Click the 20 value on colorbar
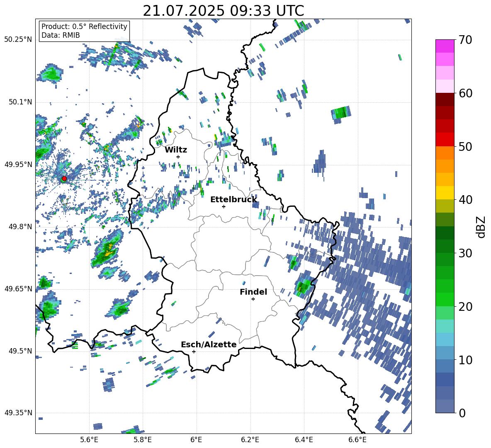Screen dimensions: 491x448 coord(465,307)
